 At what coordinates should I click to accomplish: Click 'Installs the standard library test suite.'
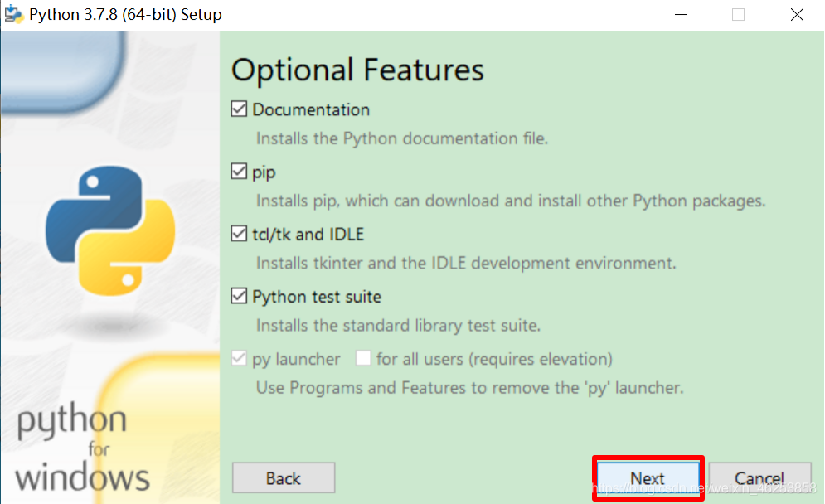pyautogui.click(x=398, y=325)
